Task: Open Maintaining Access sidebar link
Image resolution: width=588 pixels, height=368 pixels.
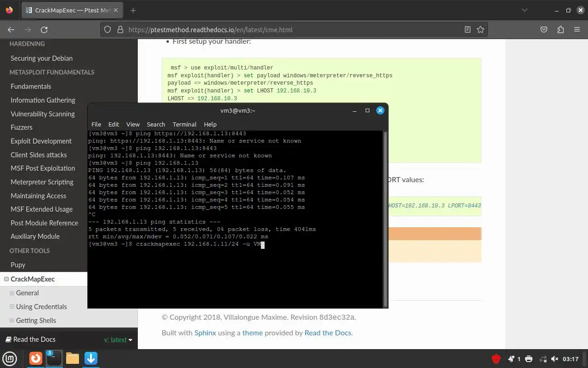Action: [38, 196]
